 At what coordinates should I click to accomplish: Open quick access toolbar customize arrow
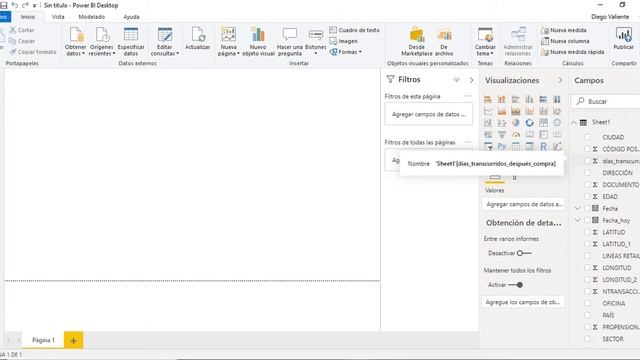click(35, 6)
